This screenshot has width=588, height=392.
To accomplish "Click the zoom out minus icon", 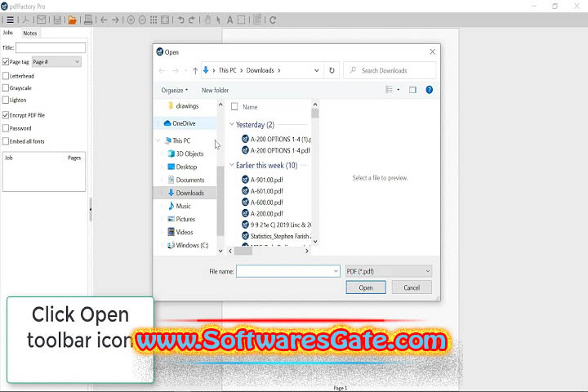I will tap(142, 20).
